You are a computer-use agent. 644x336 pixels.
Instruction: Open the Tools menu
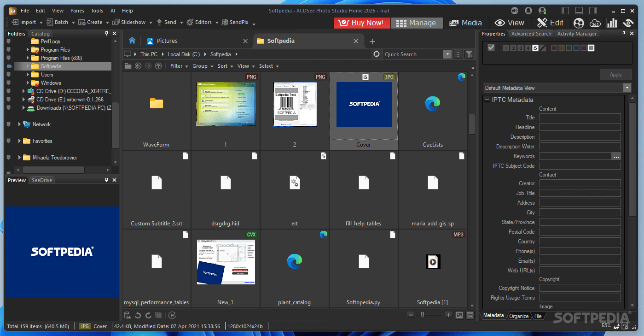pyautogui.click(x=97, y=10)
